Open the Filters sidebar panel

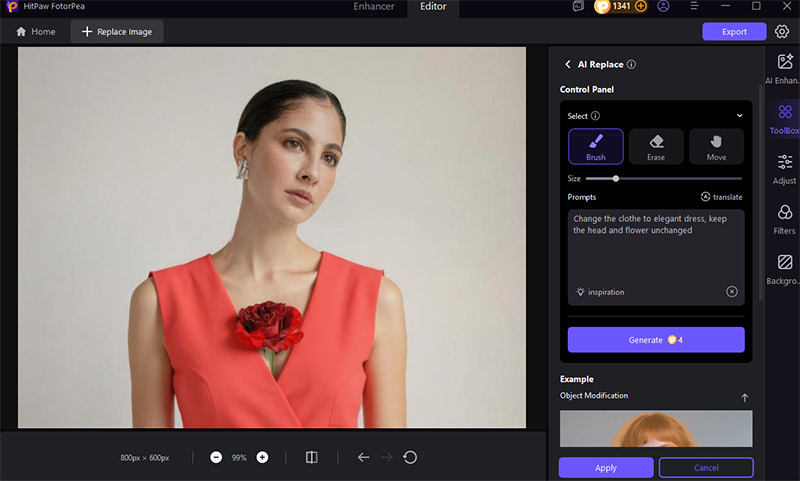[785, 218]
